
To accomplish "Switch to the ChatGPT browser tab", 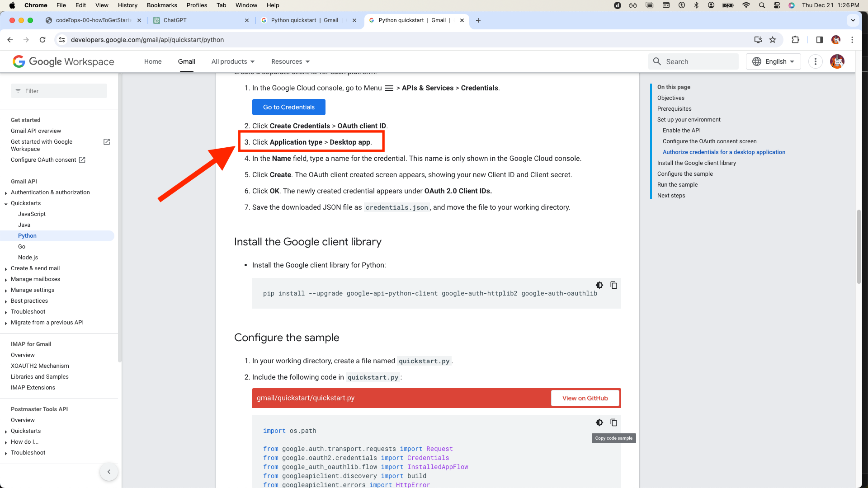I will click(201, 20).
